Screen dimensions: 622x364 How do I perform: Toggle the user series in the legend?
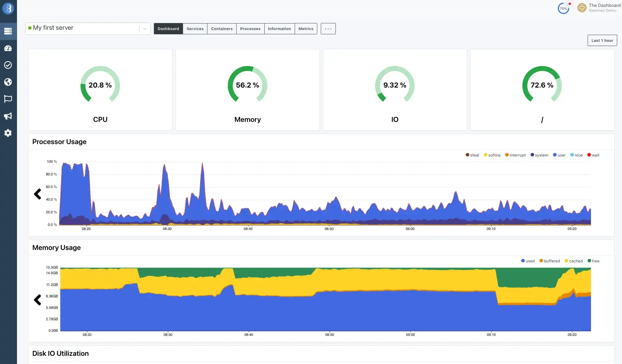click(559, 155)
